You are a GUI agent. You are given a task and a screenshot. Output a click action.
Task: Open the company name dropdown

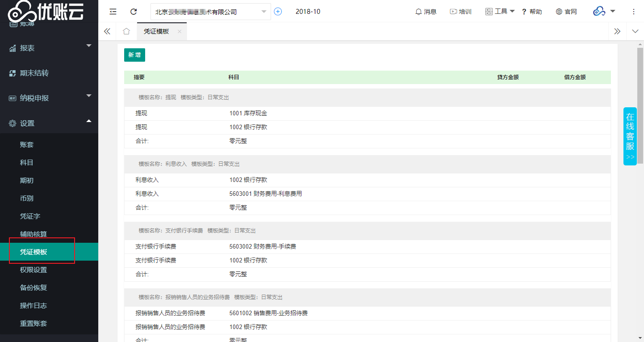click(211, 12)
